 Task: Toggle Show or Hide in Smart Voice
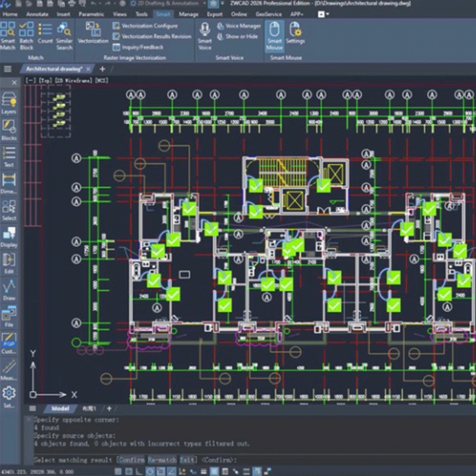tap(238, 37)
